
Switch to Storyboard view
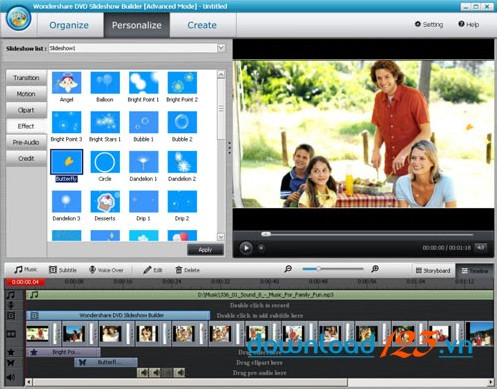pos(433,270)
